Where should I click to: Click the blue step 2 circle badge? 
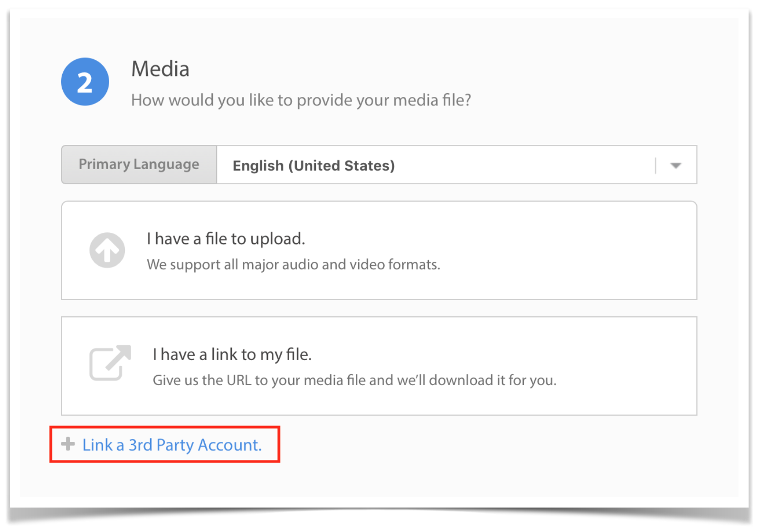(x=85, y=82)
